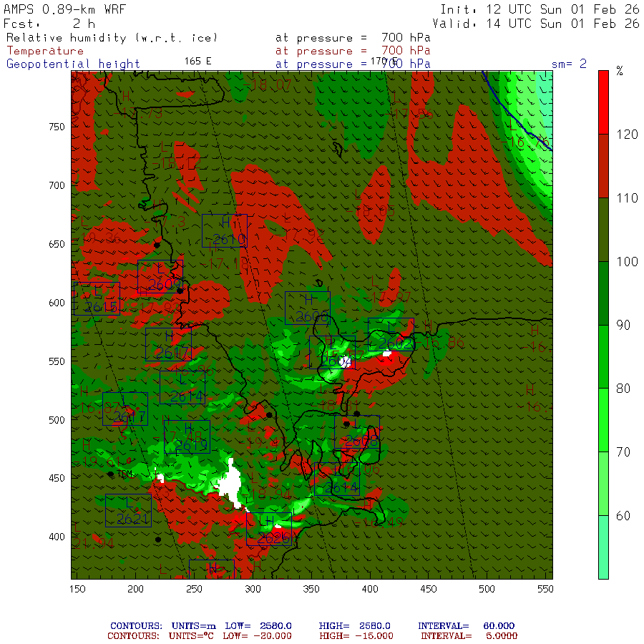Viewport: 644px width, 644px height.
Task: Click the "-17.92" temperature value
Action: (x=299, y=235)
